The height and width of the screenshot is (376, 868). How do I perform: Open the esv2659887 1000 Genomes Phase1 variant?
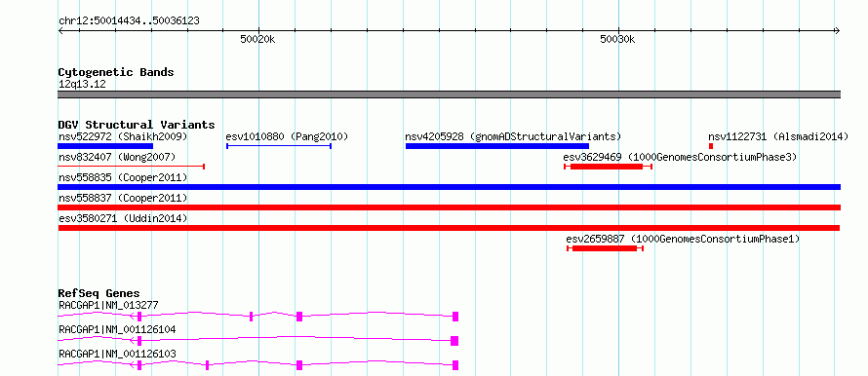click(x=605, y=248)
